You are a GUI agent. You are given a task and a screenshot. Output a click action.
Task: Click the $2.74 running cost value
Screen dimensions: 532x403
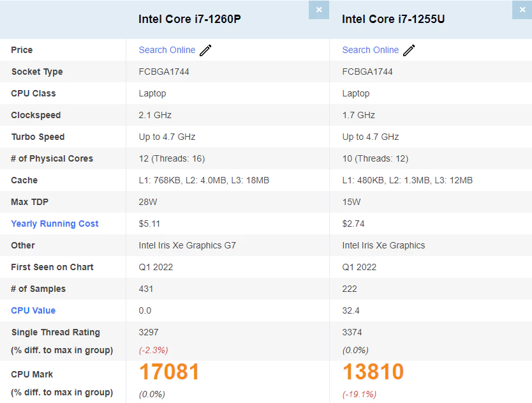point(353,224)
